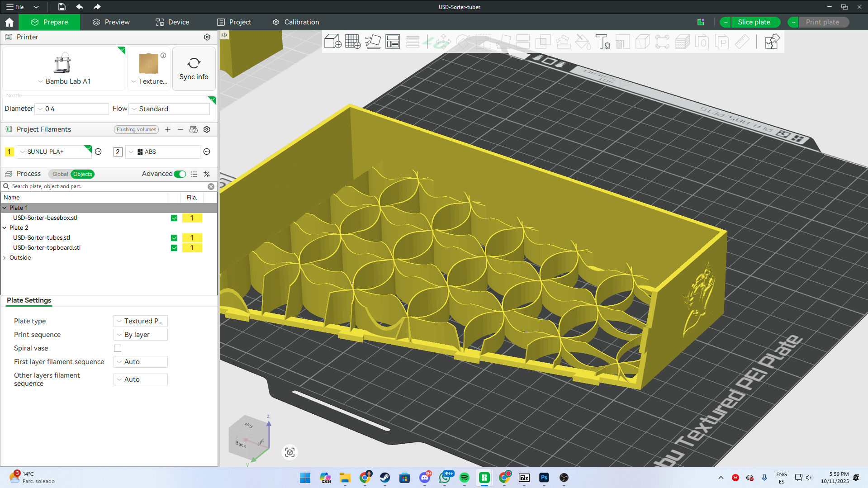868x488 pixels.
Task: Click the Slice plate button
Action: click(x=754, y=22)
